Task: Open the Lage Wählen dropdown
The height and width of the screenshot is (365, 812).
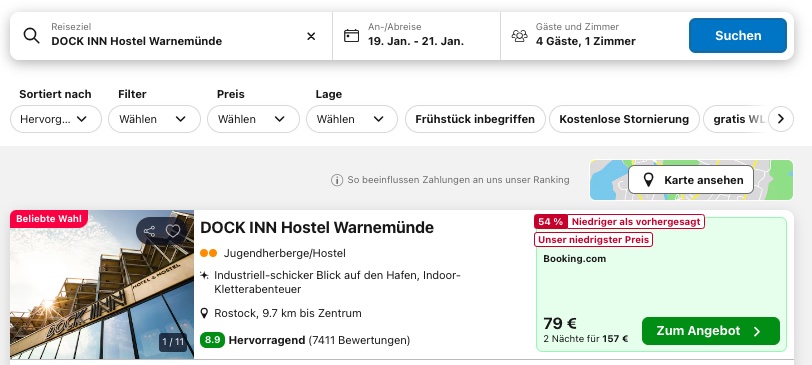Action: pos(352,119)
